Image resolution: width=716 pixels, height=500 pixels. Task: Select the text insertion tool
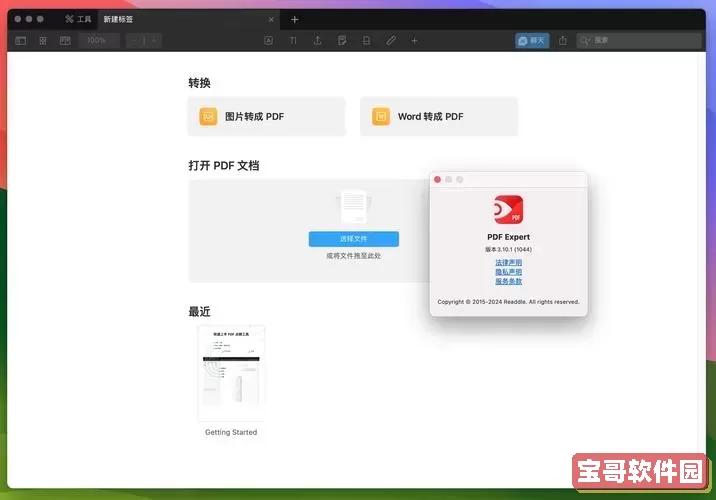click(293, 41)
